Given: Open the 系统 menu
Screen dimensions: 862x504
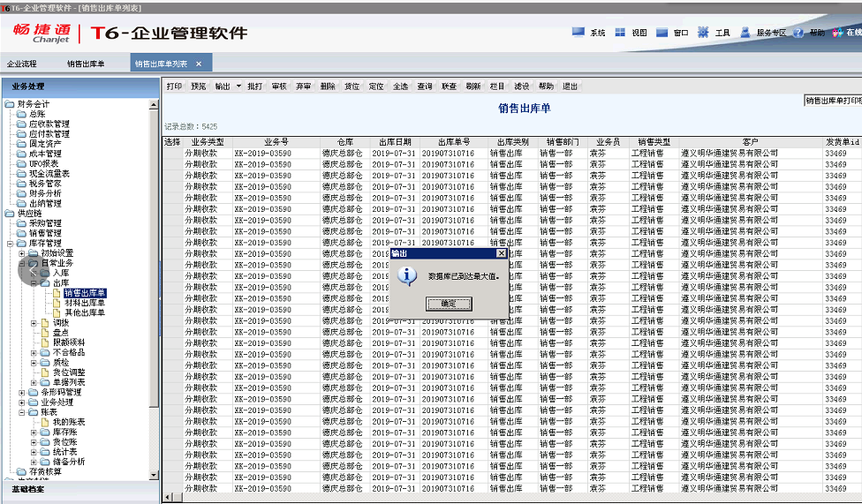Looking at the screenshot, I should (598, 33).
